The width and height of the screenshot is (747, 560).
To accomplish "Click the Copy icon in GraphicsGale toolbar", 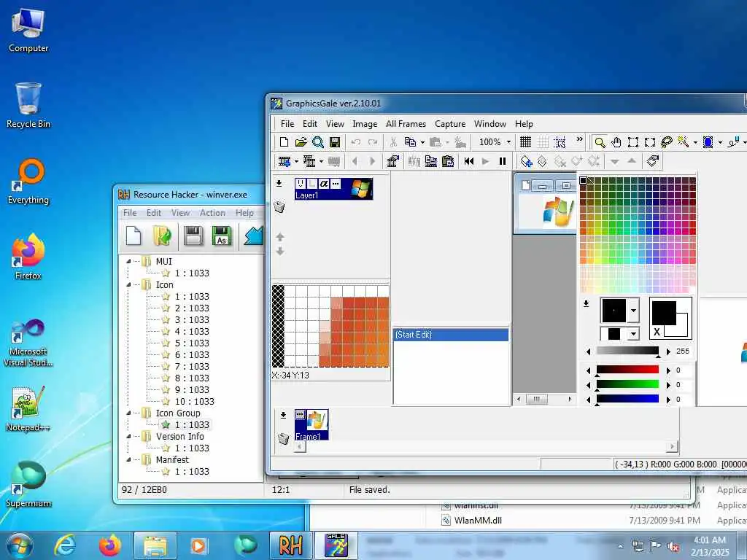I will click(410, 142).
